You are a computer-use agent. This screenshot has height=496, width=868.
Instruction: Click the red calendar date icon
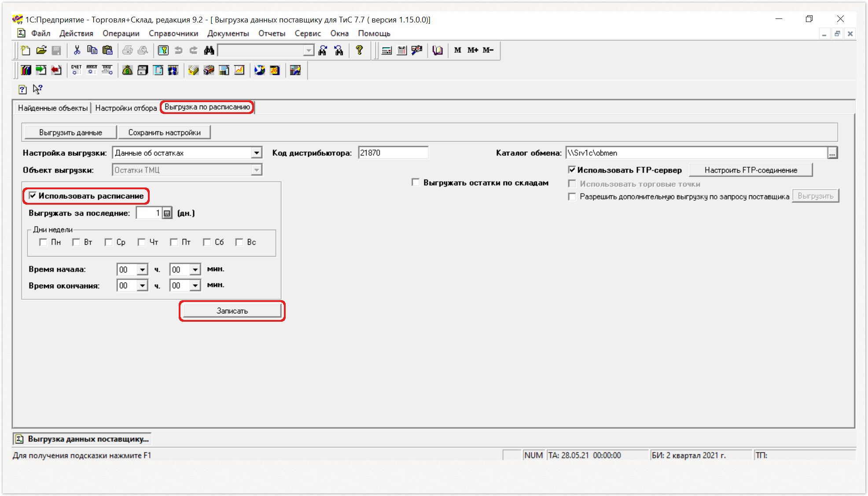275,70
